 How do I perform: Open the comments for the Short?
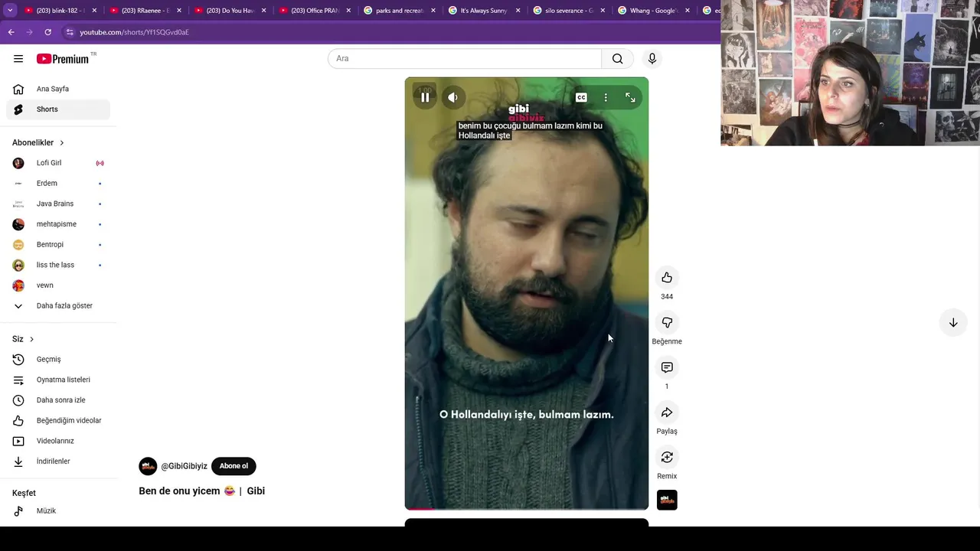click(667, 367)
